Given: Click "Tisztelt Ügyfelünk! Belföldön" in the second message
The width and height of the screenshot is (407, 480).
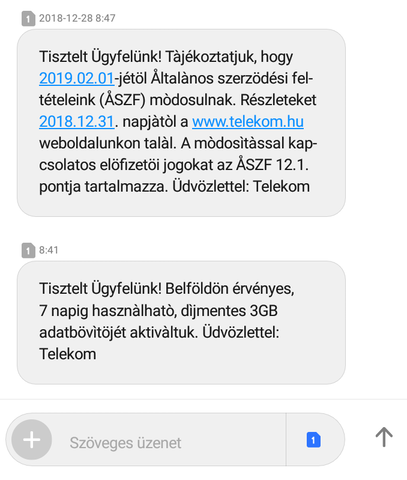Looking at the screenshot, I should point(134,289).
